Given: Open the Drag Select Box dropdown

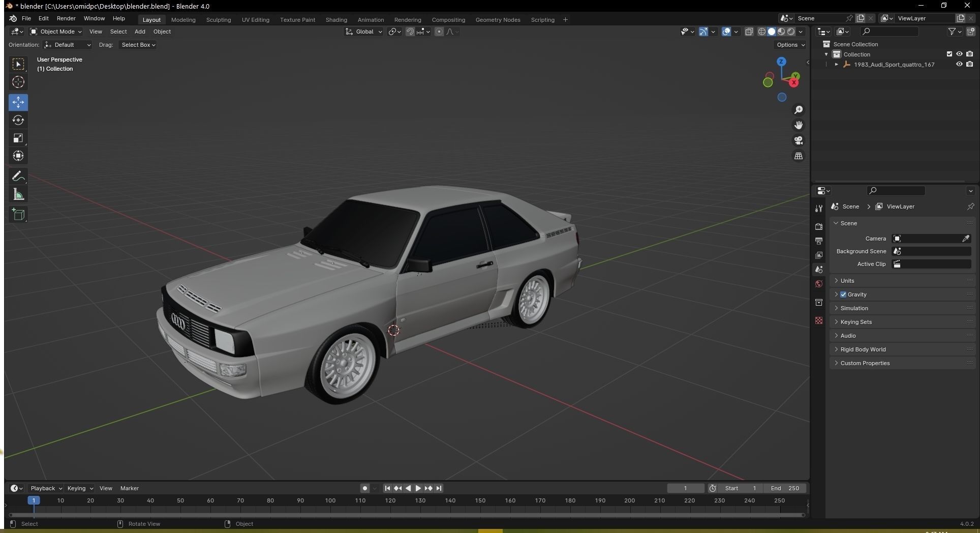Looking at the screenshot, I should point(138,45).
